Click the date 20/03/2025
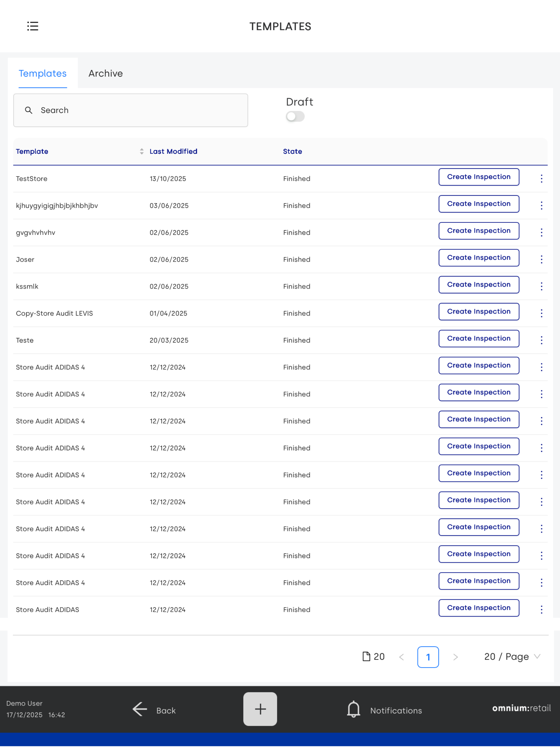 (x=169, y=340)
